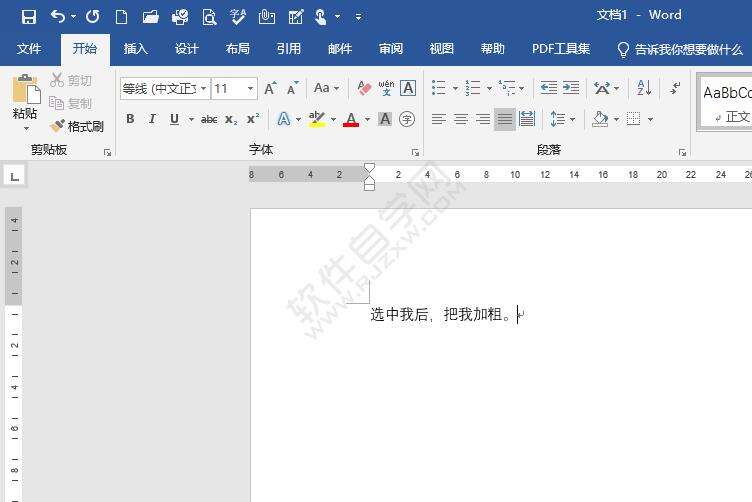Customize the quick access toolbar dropdown
The height and width of the screenshot is (502, 752).
click(358, 17)
